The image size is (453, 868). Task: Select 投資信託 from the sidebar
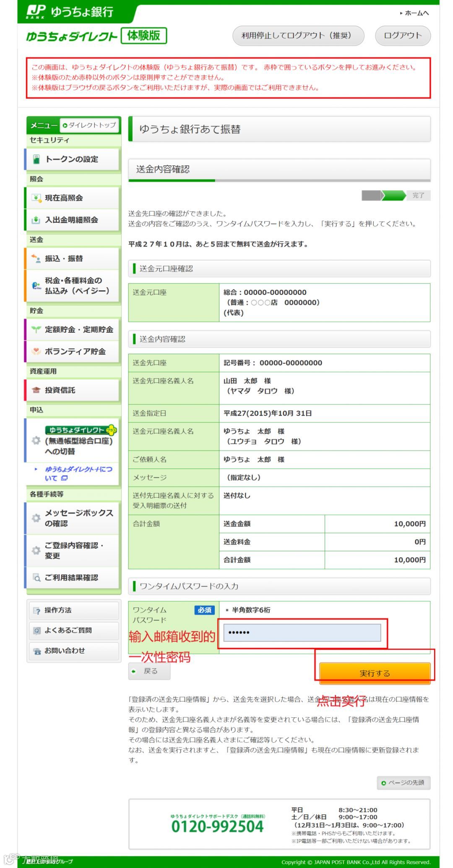[72, 390]
